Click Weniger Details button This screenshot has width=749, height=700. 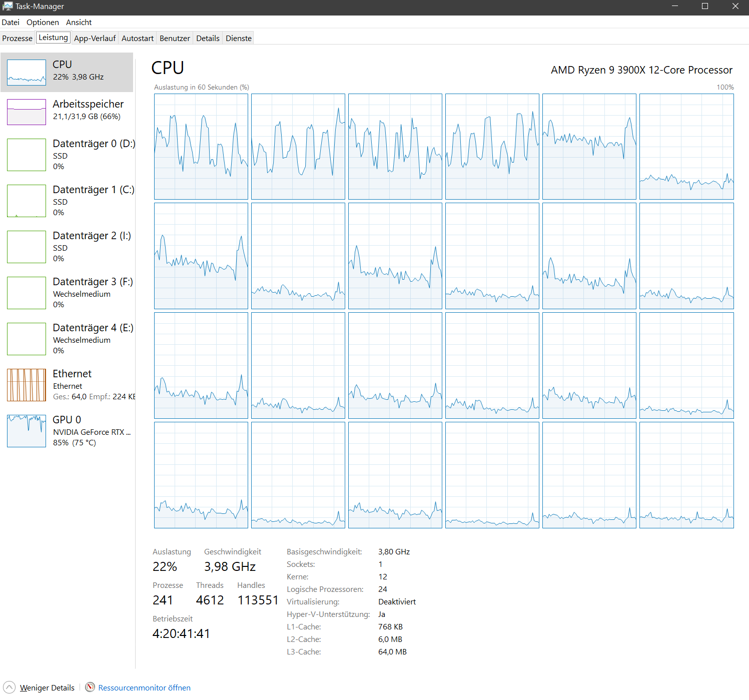[47, 687]
